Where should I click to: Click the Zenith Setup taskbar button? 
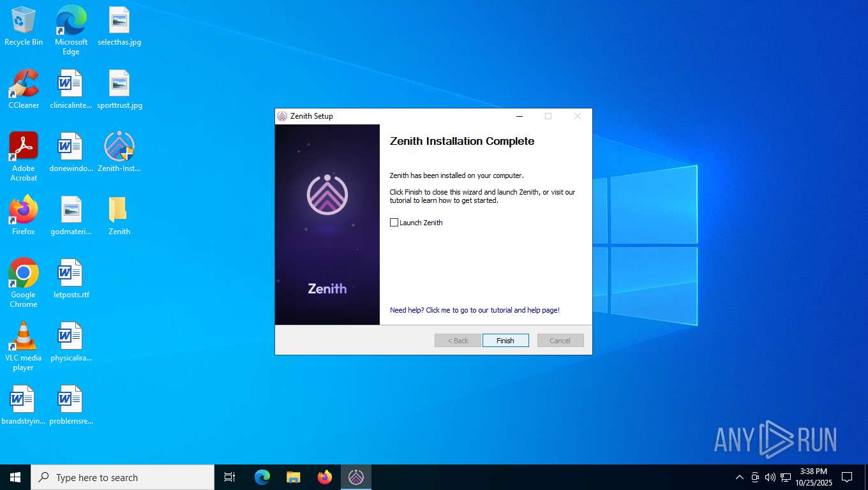pos(356,477)
